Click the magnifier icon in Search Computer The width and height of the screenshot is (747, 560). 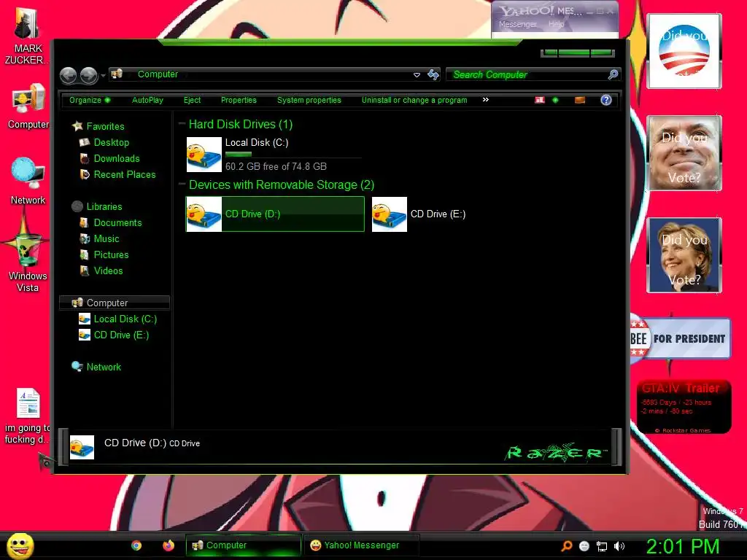point(613,74)
